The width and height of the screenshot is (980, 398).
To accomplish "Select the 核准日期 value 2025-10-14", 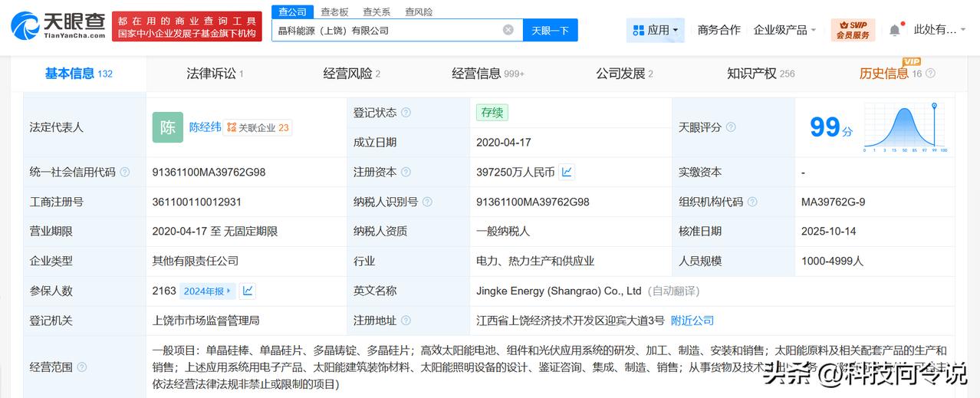I will point(828,232).
